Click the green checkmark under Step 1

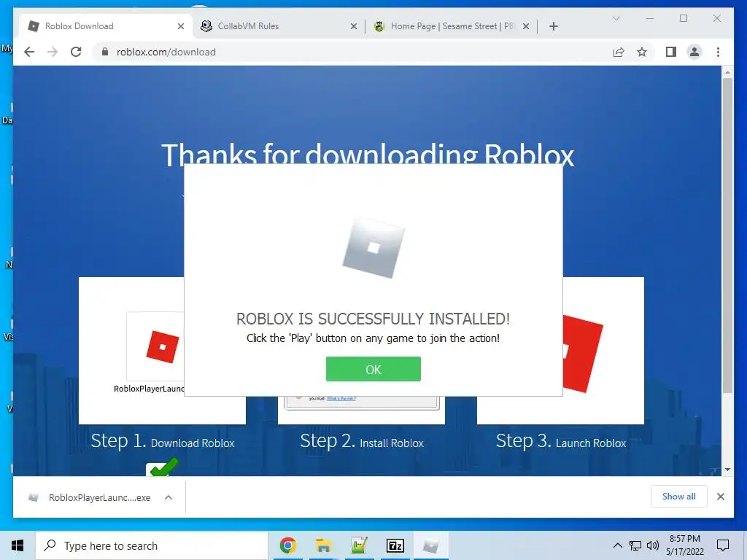[x=162, y=467]
